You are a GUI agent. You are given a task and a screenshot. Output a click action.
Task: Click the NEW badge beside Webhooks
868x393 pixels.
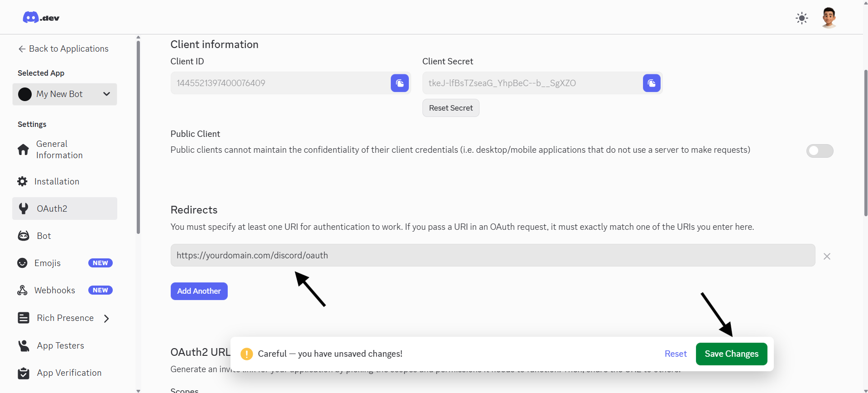coord(100,290)
